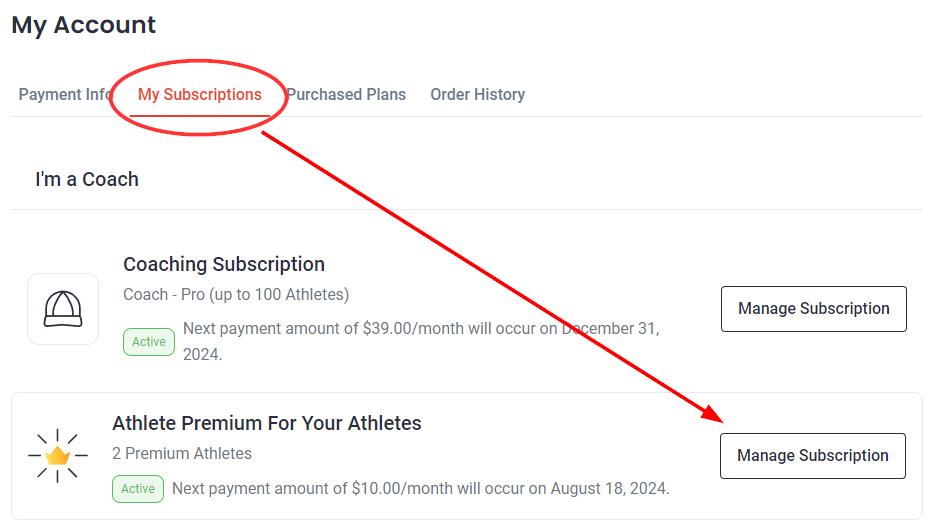Click the Athlete Premium subscription card background
The width and height of the screenshot is (930, 529).
pos(467,456)
